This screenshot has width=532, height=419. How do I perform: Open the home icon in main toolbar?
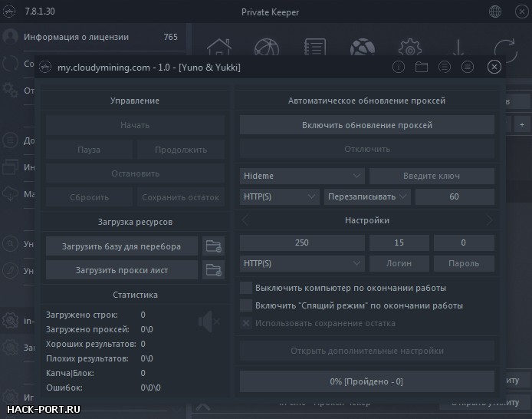point(219,48)
